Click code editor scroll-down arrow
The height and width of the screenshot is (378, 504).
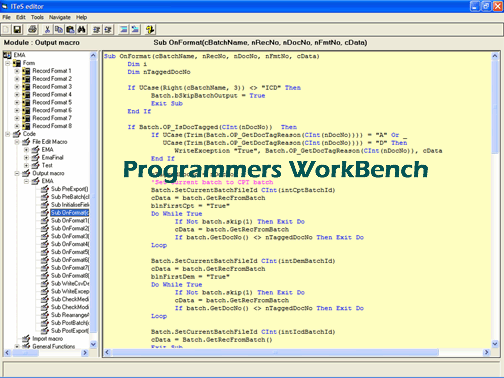[x=495, y=344]
